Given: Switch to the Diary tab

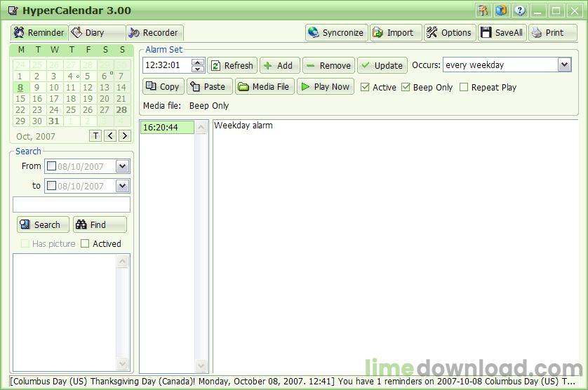Looking at the screenshot, I should [x=97, y=33].
